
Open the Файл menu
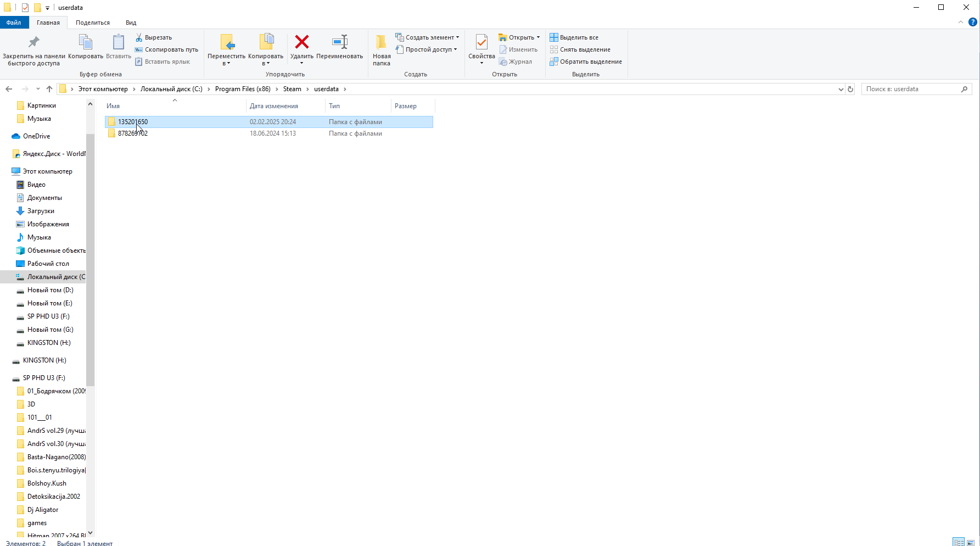coord(14,23)
